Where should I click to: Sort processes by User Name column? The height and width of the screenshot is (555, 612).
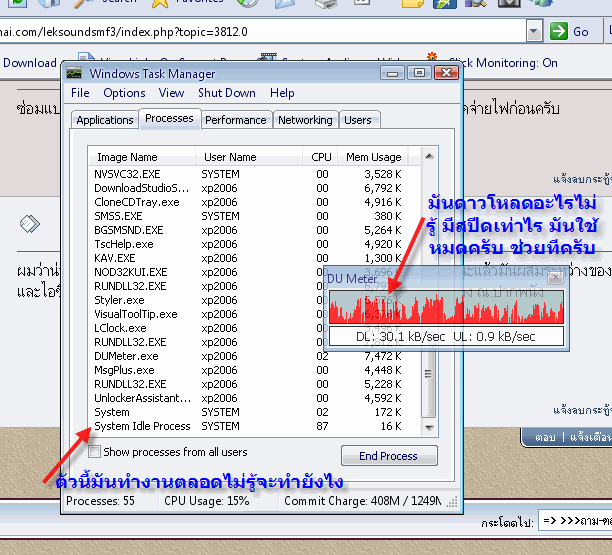(248, 157)
